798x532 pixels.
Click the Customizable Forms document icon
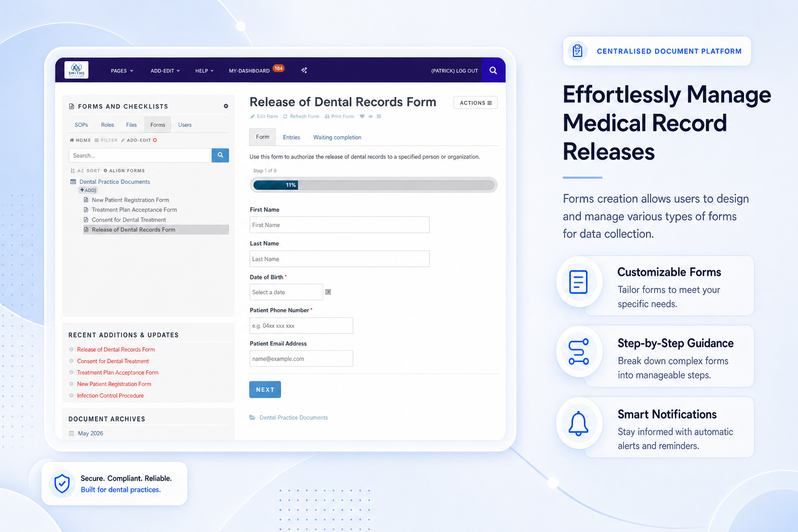point(578,282)
